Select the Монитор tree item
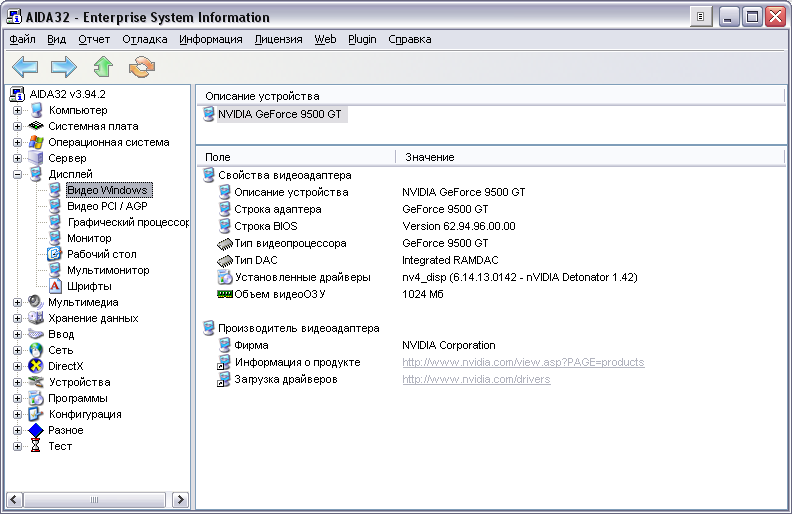 click(89, 238)
